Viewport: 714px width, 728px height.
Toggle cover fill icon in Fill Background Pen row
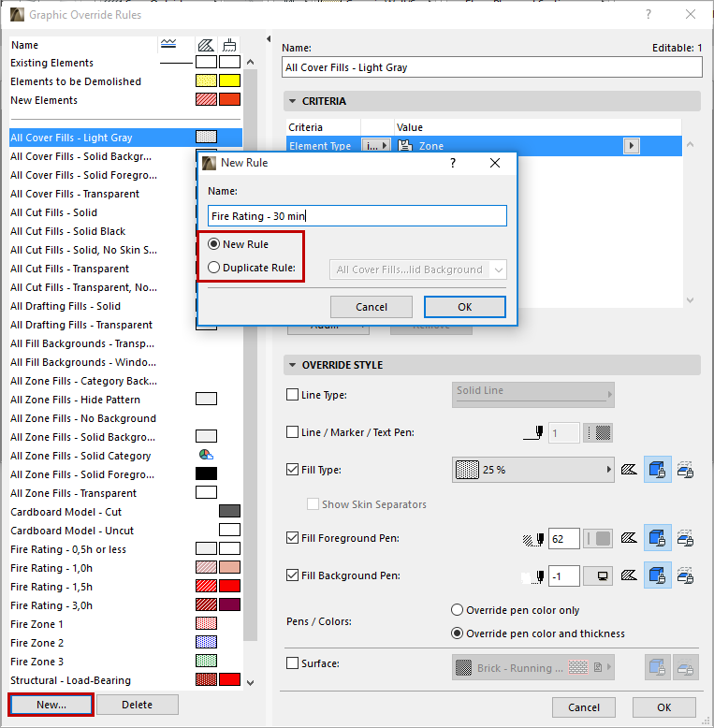[x=657, y=575]
